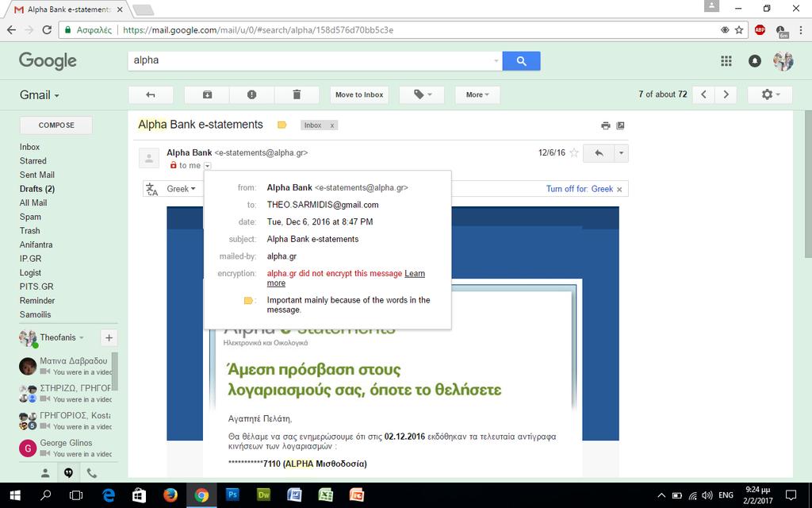The width and height of the screenshot is (812, 508).
Task: Open the Inbox folder
Action: 29,147
